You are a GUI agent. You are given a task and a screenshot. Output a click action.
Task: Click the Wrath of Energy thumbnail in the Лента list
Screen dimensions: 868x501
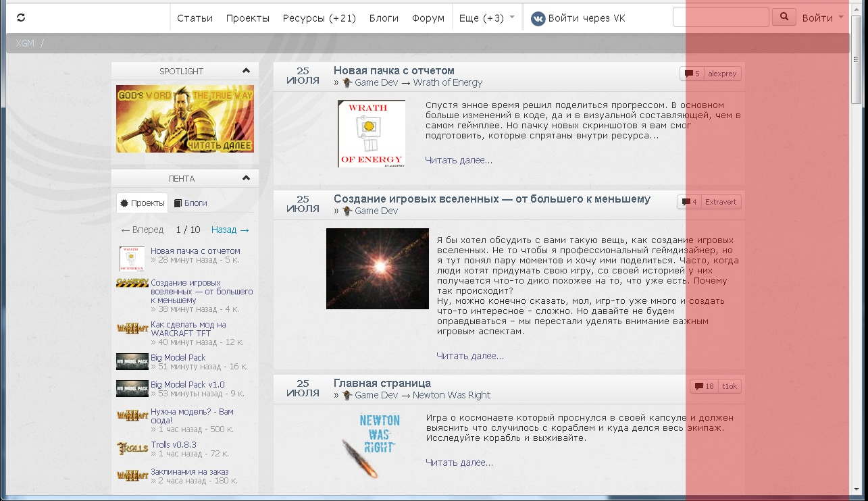132,259
